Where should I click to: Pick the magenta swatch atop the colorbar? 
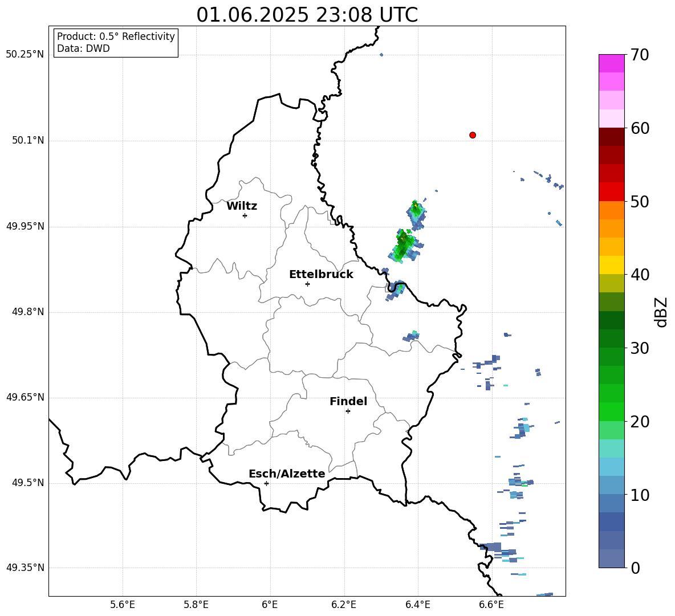click(x=612, y=63)
